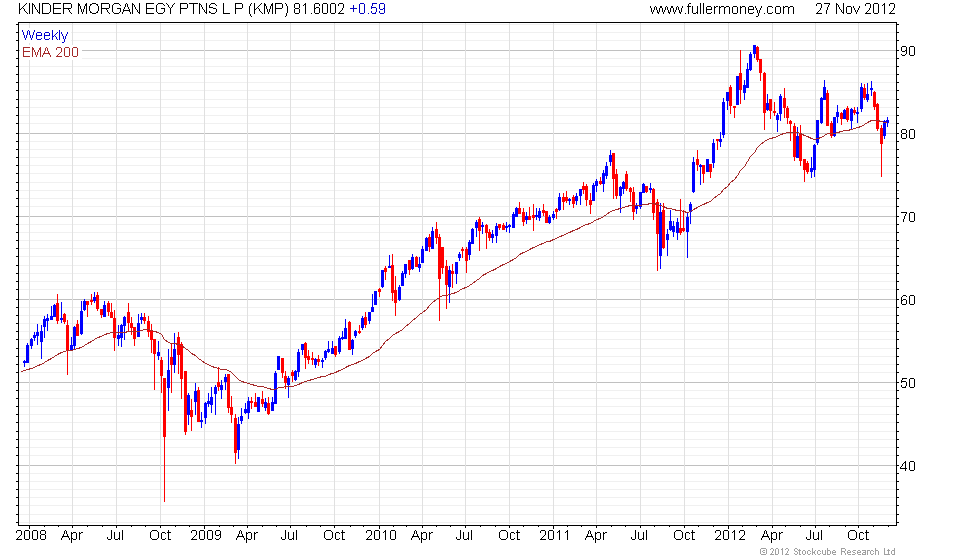Select the Weekly label in the chart

pos(44,36)
